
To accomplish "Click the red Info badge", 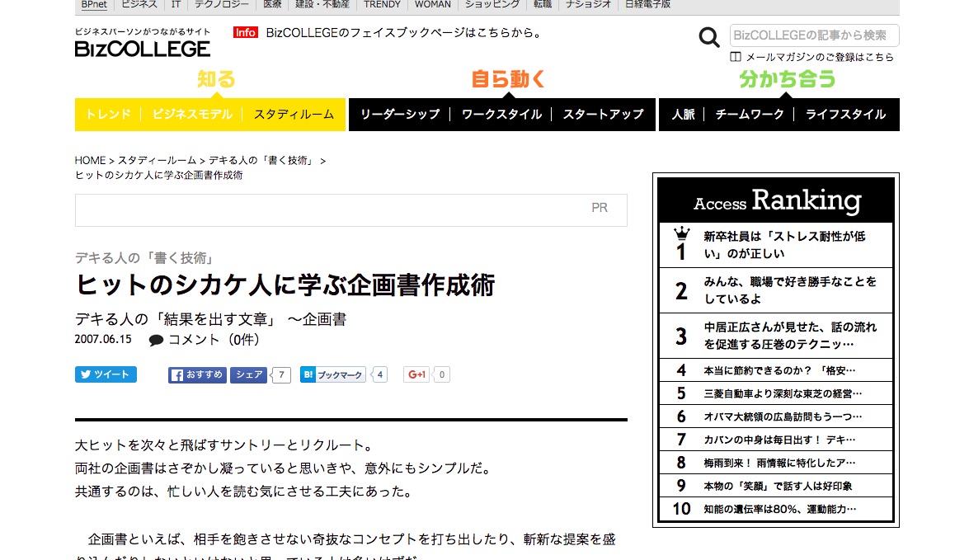I will pos(245,33).
